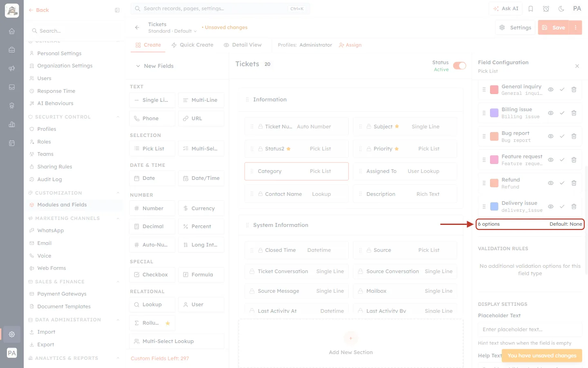588x368 pixels.
Task: Add a Pick List field type
Action: [x=152, y=148]
